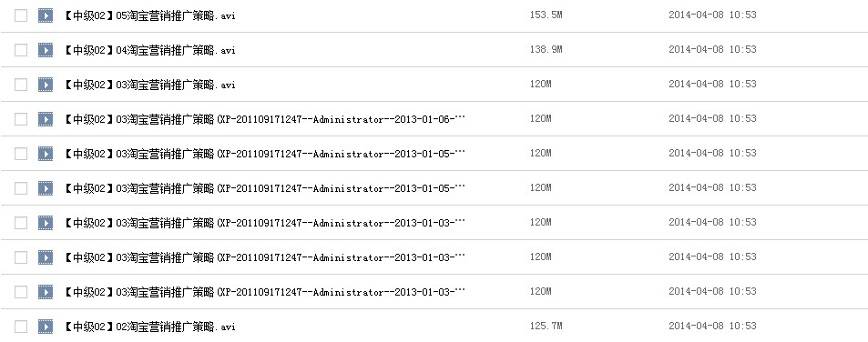
Task: Open the file 【中级02】04淘宝营销推广策略.avi
Action: click(148, 50)
